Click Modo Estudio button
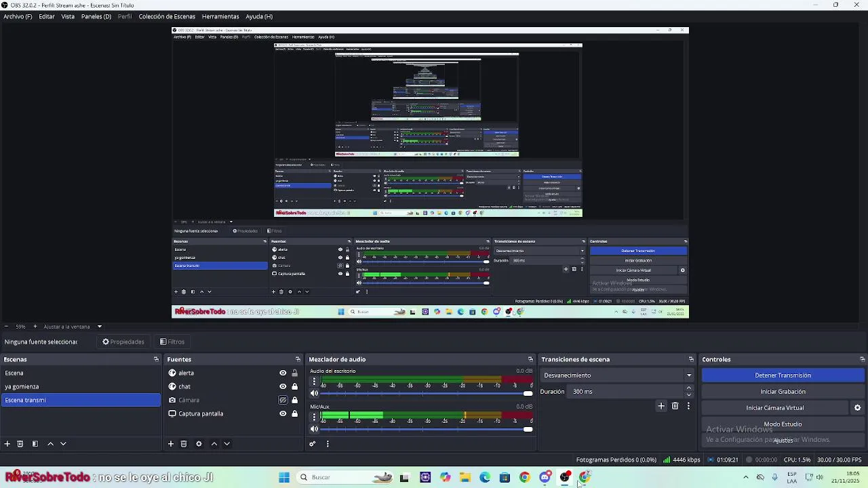 783,424
